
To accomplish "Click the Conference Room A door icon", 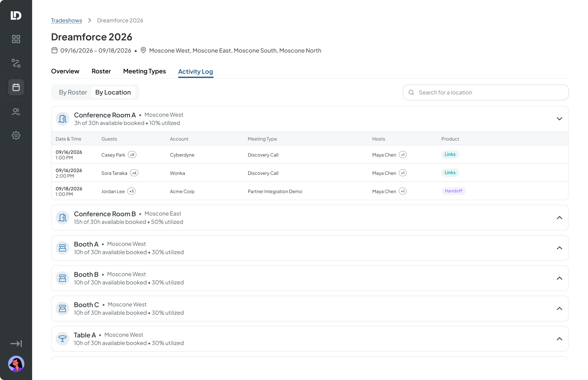I will [63, 119].
